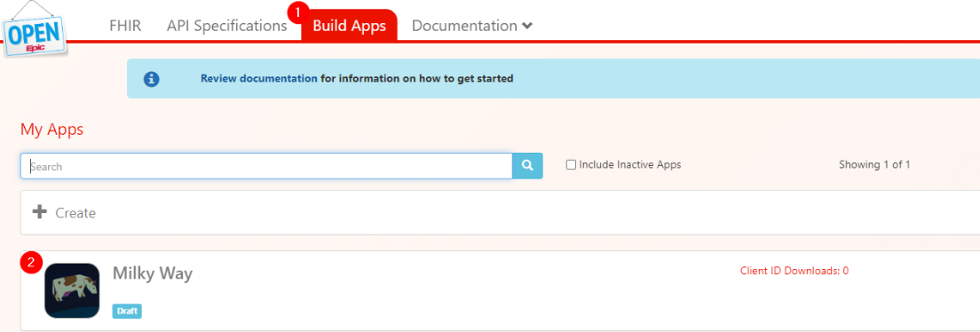
Task: Open the FHIR menu item
Action: (x=125, y=27)
